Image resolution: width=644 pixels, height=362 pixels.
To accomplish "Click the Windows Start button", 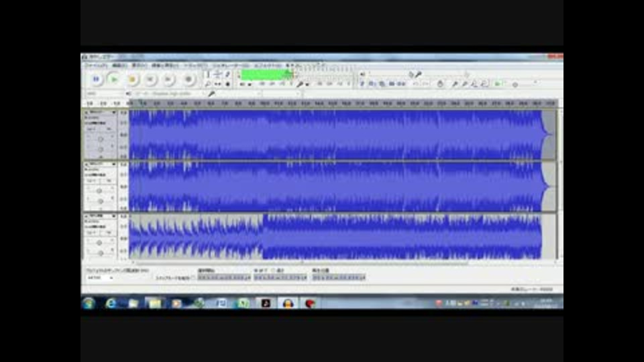I will coord(89,303).
